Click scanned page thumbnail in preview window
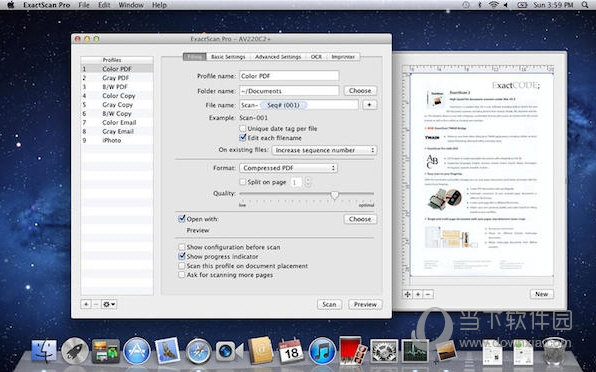The width and height of the screenshot is (596, 372). click(x=482, y=175)
